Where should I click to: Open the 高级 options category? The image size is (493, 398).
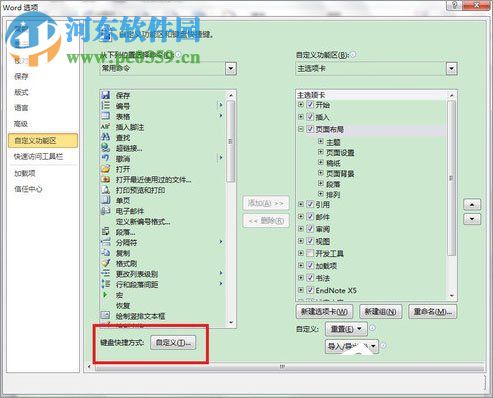tap(21, 124)
